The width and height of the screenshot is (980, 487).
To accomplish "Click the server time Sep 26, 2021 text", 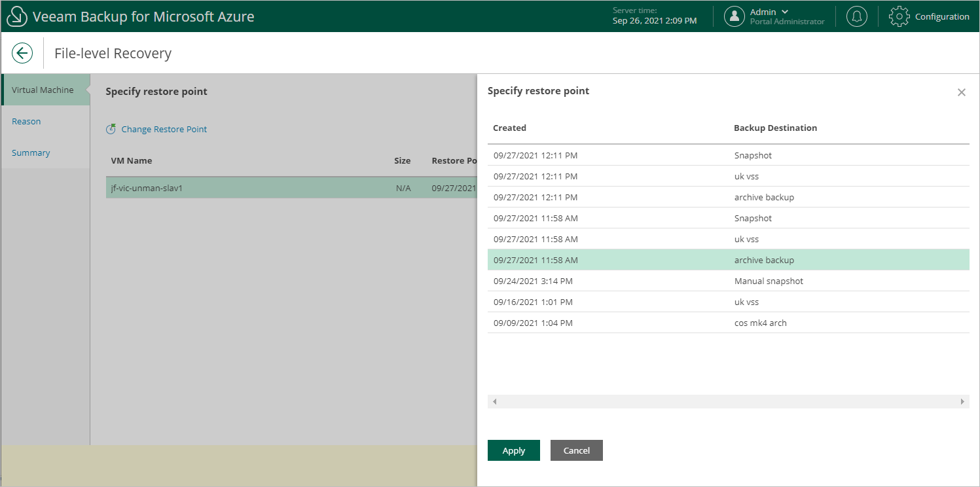I will pyautogui.click(x=655, y=21).
